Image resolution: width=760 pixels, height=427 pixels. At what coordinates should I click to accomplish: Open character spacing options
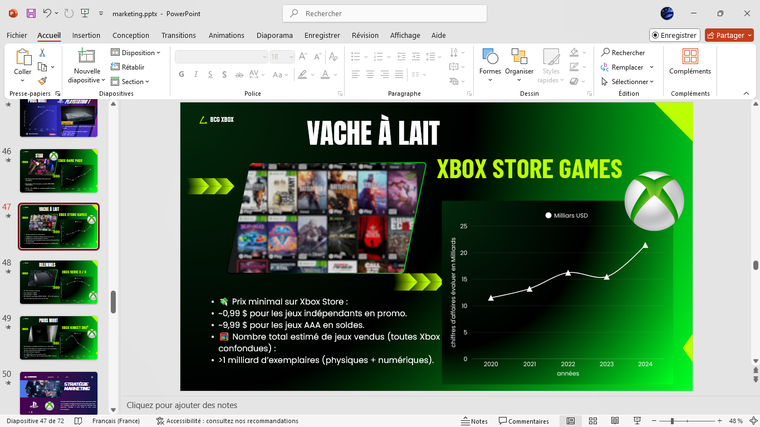pos(255,75)
